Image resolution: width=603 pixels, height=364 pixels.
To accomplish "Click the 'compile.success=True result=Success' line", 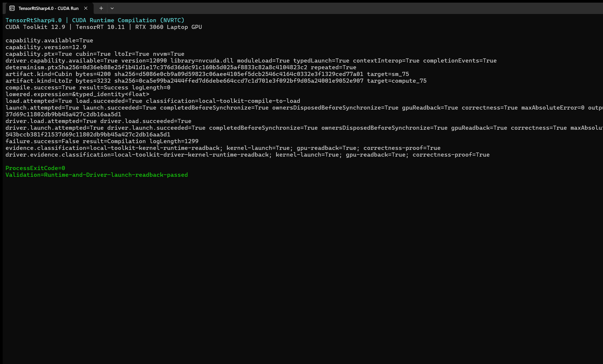I will [88, 87].
